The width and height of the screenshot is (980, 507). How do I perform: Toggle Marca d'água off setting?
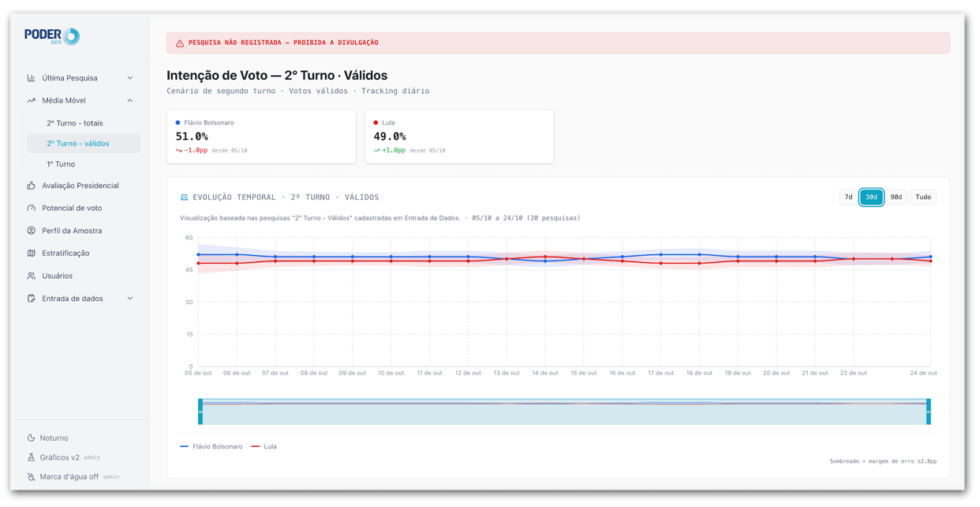(x=73, y=477)
